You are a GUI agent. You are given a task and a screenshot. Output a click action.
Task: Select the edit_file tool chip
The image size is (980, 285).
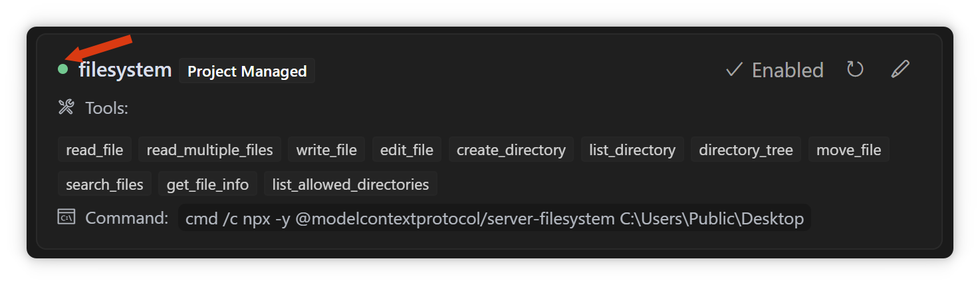tap(406, 150)
